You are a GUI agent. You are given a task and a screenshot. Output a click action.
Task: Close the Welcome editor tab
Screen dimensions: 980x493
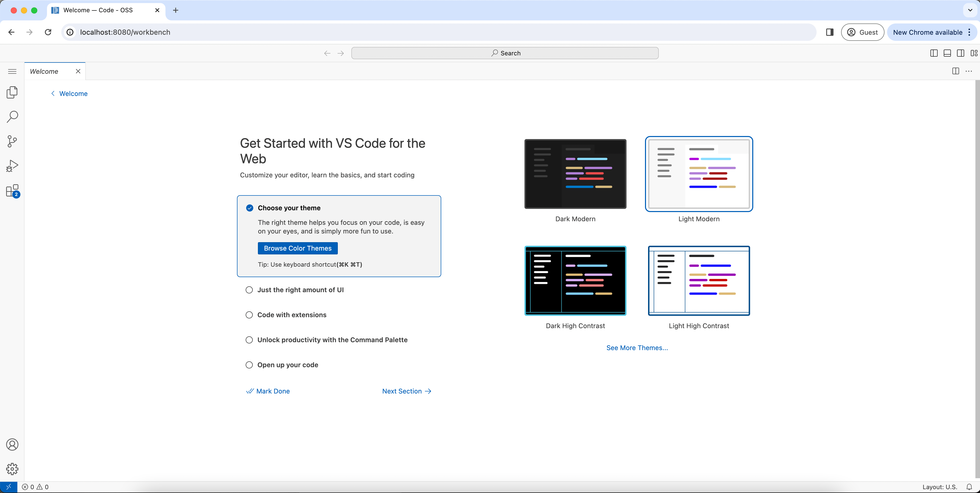[x=78, y=71]
